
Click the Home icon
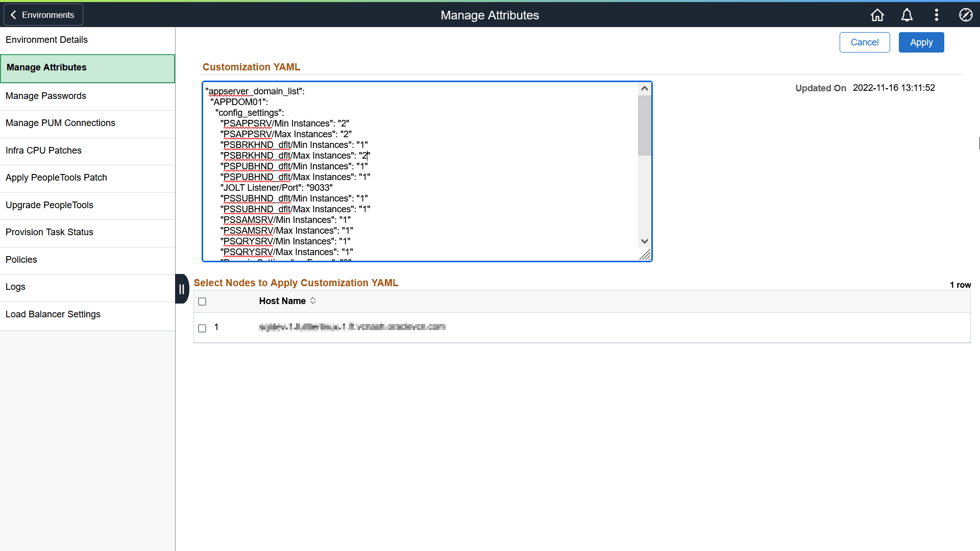(877, 15)
